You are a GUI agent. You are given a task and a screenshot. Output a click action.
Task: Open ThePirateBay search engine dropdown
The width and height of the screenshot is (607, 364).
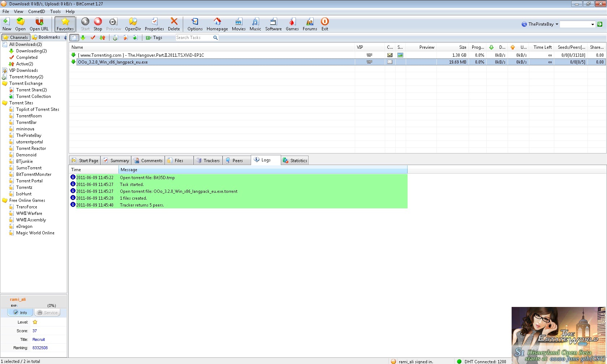tap(540, 24)
